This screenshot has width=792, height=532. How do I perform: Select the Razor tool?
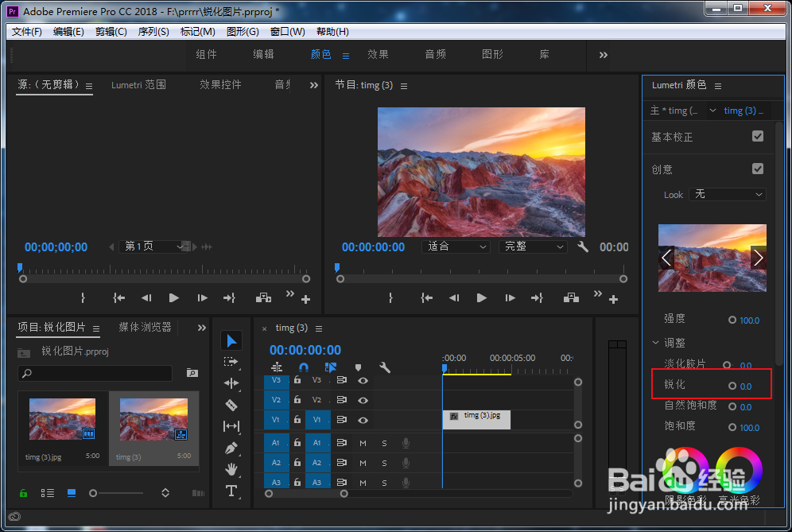231,405
